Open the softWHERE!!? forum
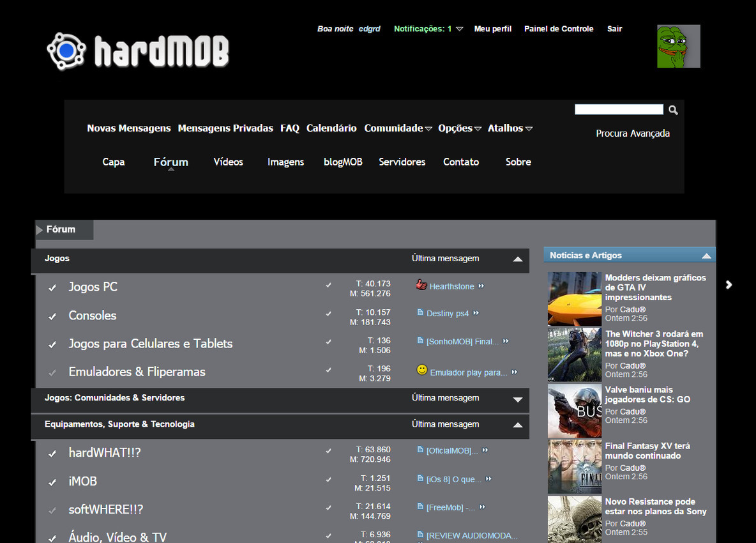The image size is (756, 543). point(105,509)
